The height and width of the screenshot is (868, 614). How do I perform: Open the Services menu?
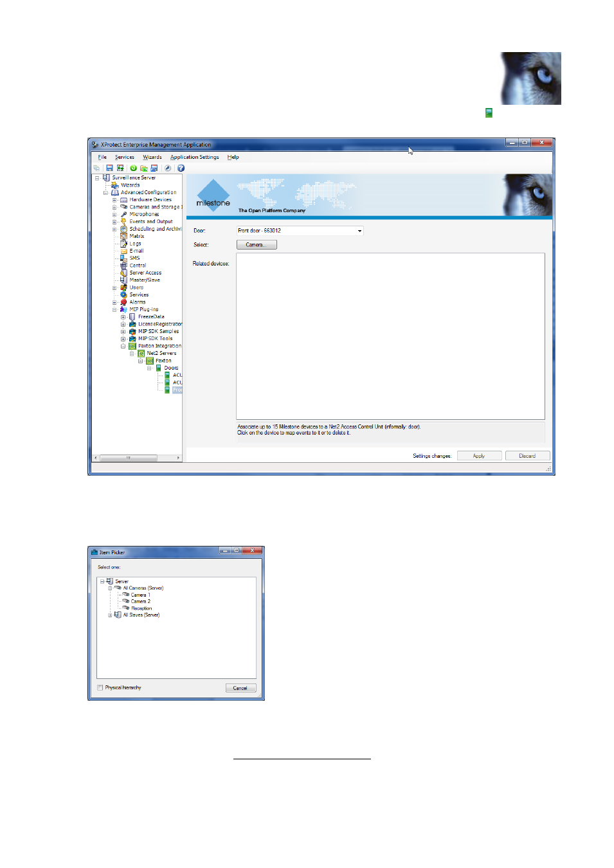point(125,158)
